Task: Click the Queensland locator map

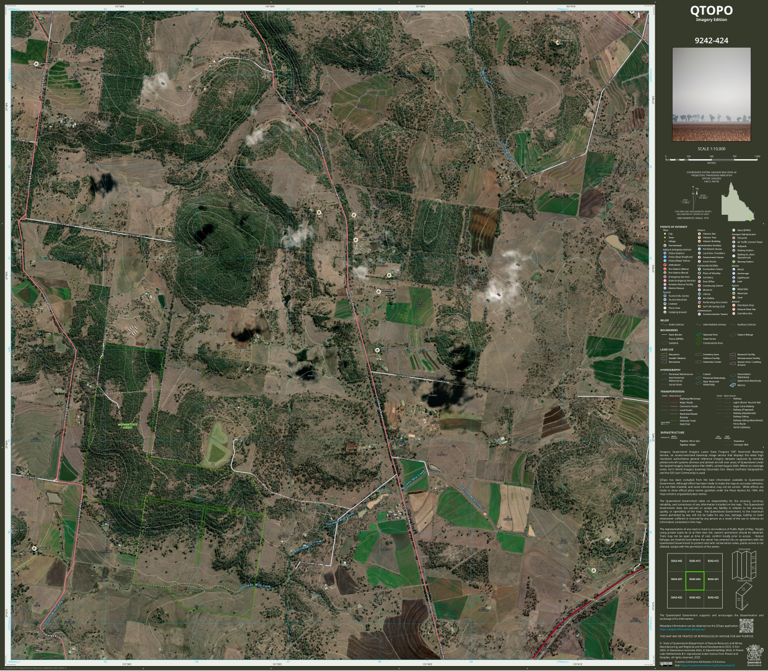Action: 737,202
